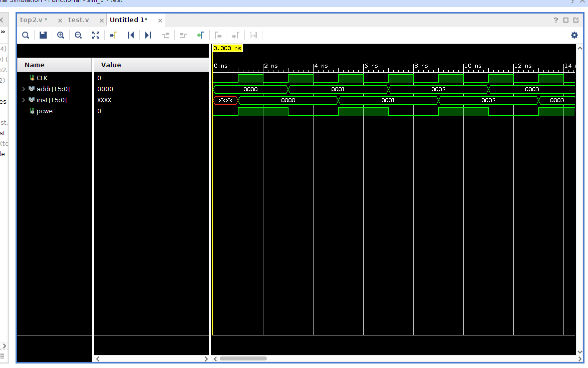Click the Search icon in waveform toolbar
The height and width of the screenshot is (368, 588).
tap(26, 35)
